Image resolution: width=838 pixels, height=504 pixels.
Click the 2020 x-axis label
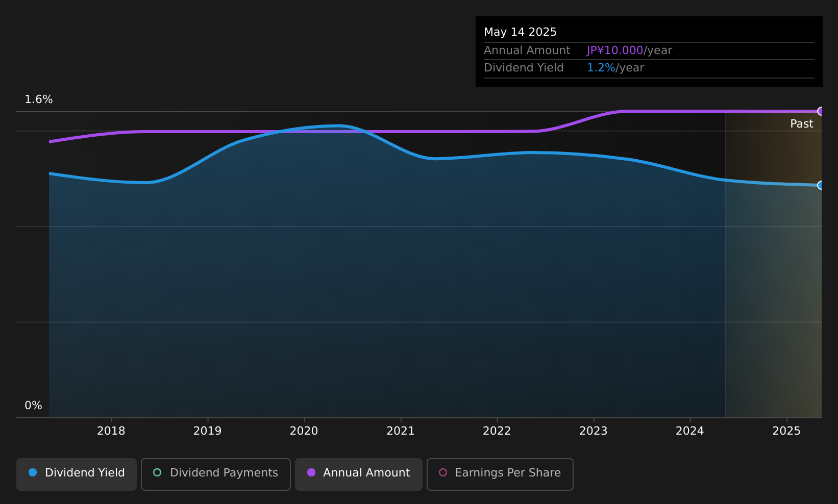[304, 431]
